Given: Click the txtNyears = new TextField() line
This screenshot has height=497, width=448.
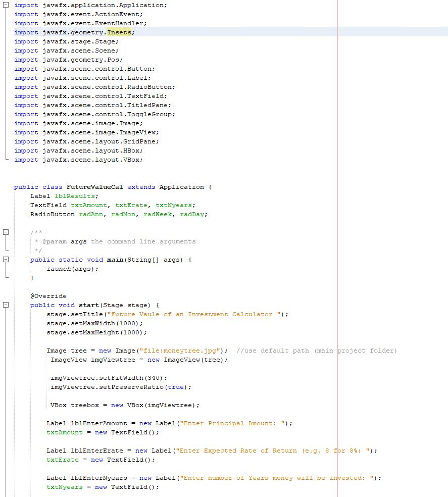Looking at the screenshot, I should point(103,487).
